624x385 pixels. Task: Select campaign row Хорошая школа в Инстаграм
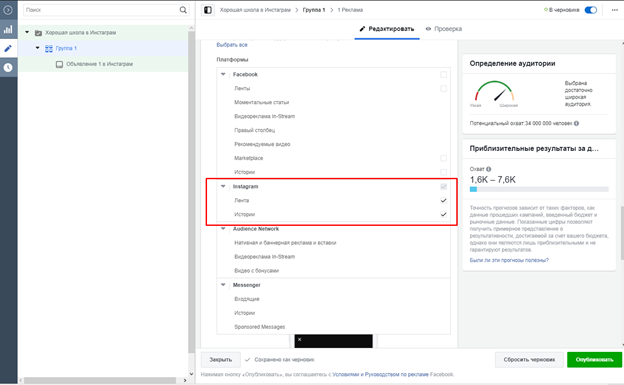point(103,33)
